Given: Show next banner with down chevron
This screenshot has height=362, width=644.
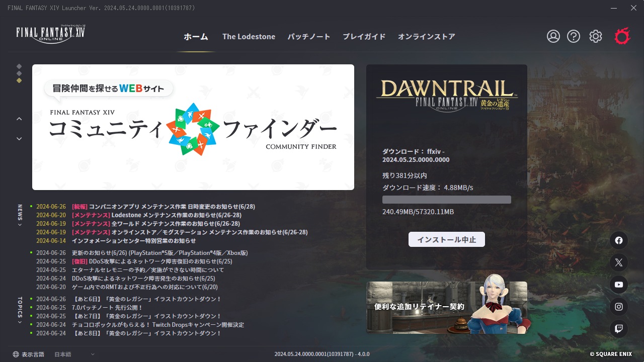Looking at the screenshot, I should click(x=19, y=139).
